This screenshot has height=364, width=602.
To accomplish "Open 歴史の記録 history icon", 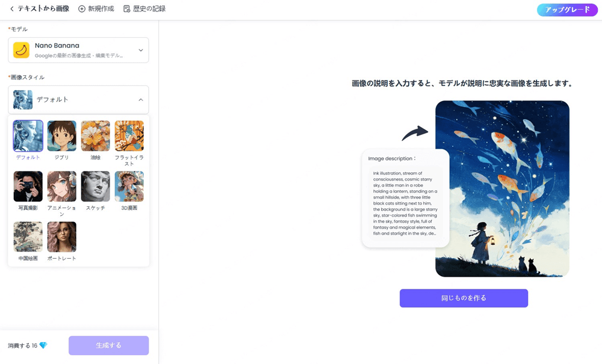I will tap(126, 9).
